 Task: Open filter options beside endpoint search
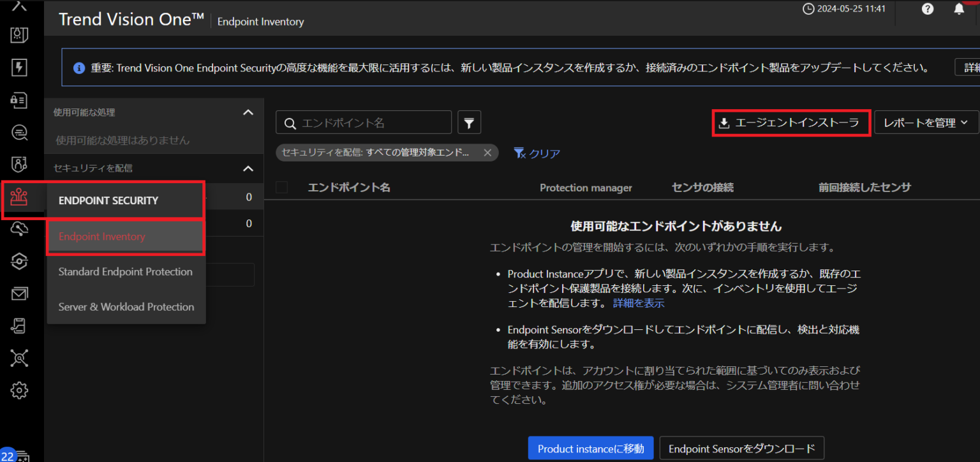[x=469, y=122]
